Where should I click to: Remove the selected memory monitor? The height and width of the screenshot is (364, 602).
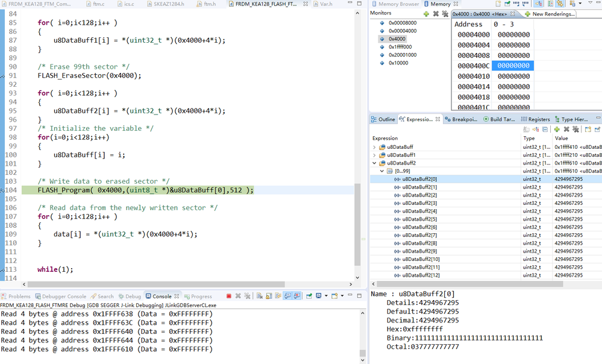[436, 14]
